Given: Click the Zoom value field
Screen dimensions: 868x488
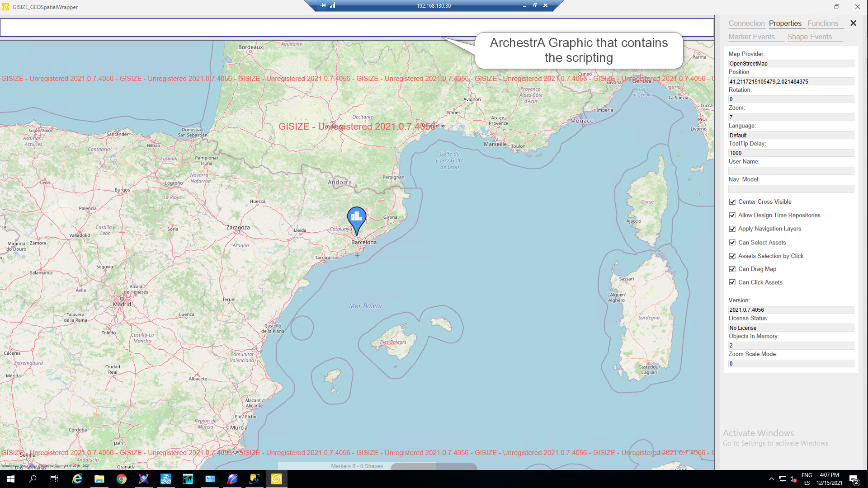Looking at the screenshot, I should tap(791, 117).
